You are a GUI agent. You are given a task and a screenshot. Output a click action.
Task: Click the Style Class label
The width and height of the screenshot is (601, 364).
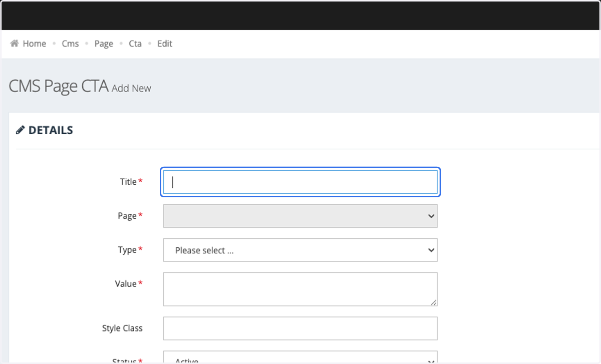coord(122,328)
